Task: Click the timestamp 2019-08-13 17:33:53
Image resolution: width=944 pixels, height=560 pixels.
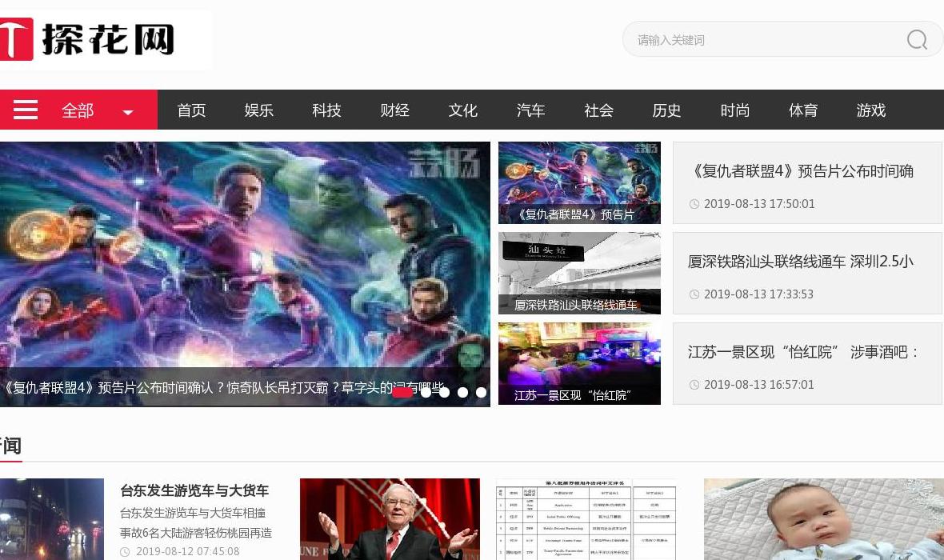Action: pos(758,294)
